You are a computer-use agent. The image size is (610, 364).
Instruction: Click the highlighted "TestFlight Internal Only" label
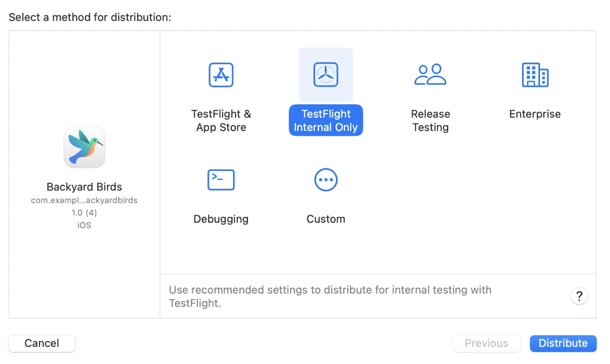pos(326,120)
